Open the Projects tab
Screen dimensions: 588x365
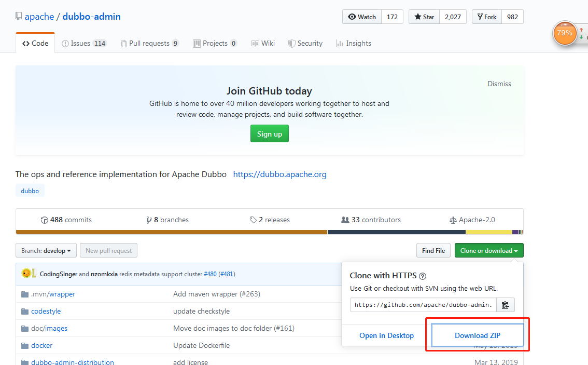tap(215, 43)
